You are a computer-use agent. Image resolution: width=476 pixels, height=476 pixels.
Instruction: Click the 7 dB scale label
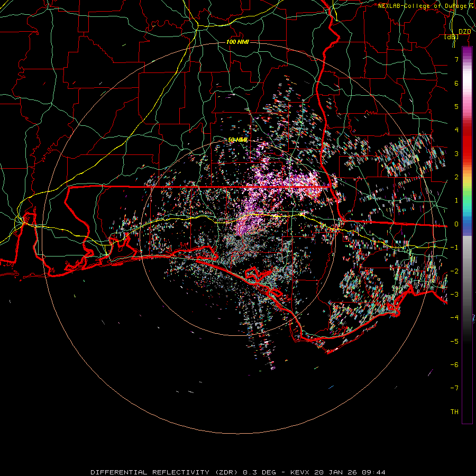coord(456,60)
